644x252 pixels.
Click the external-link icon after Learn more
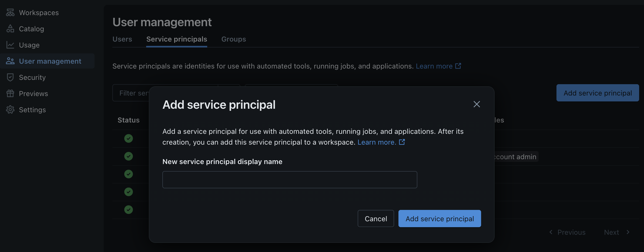pyautogui.click(x=458, y=66)
